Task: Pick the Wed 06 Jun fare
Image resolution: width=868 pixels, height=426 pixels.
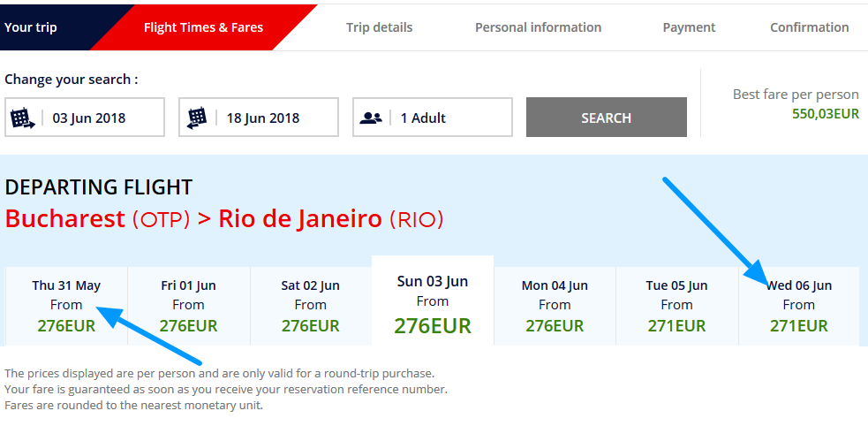Action: [x=798, y=306]
